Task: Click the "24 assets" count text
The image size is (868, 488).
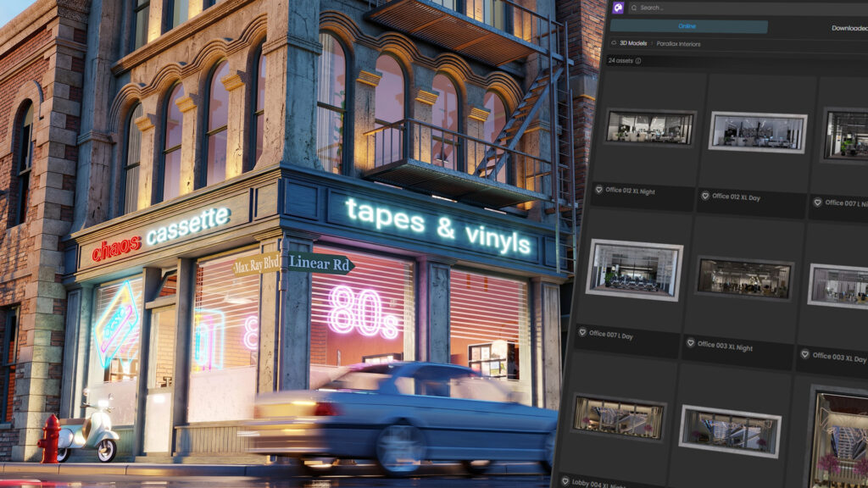Action: click(620, 60)
